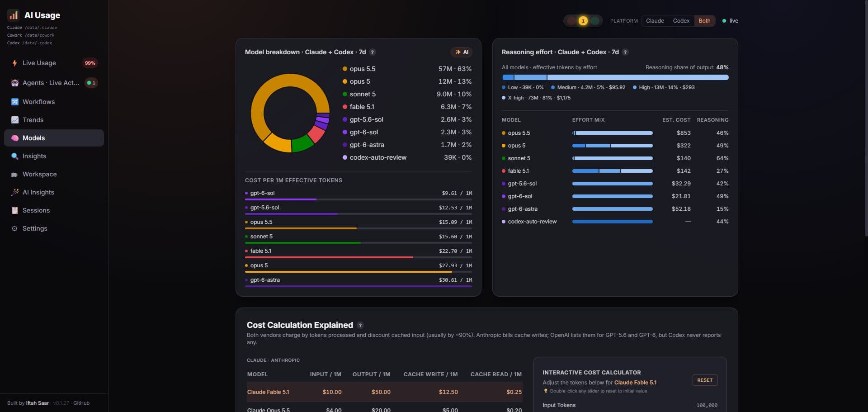Click the opus 5 effort mix bar
Screen dimensions: 868x412
pyautogui.click(x=613, y=146)
